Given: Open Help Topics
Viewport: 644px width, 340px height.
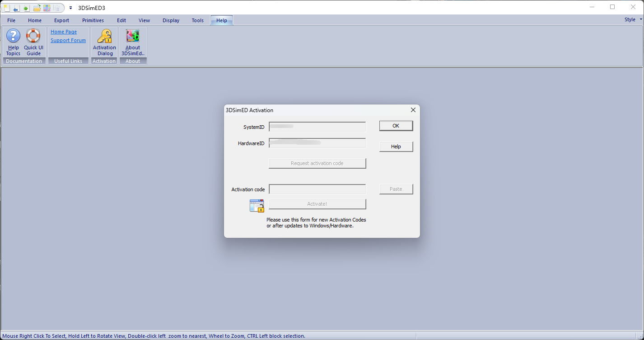Looking at the screenshot, I should (13, 42).
